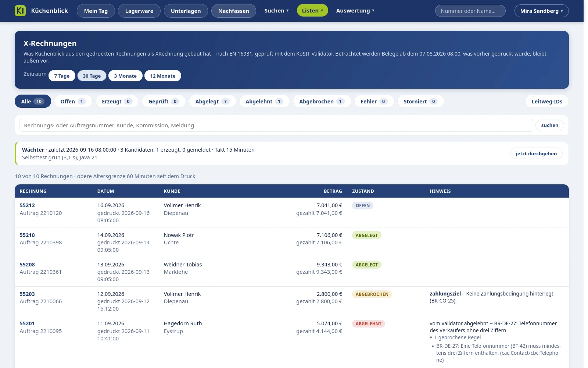Select the 3 Monate time range
Image resolution: width=588 pixels, height=368 pixels.
[125, 76]
